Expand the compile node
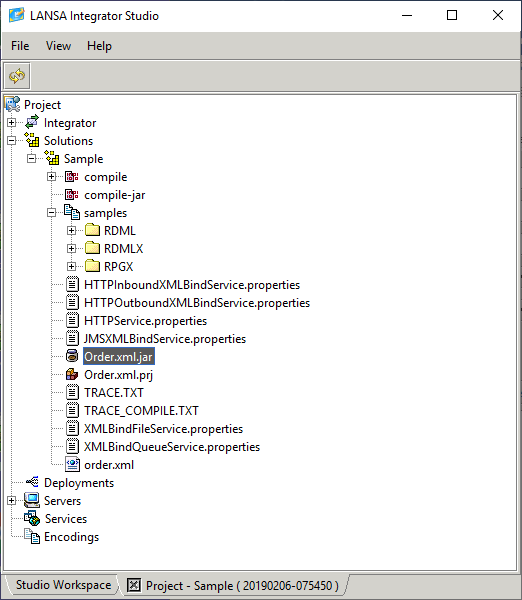 pos(52,177)
